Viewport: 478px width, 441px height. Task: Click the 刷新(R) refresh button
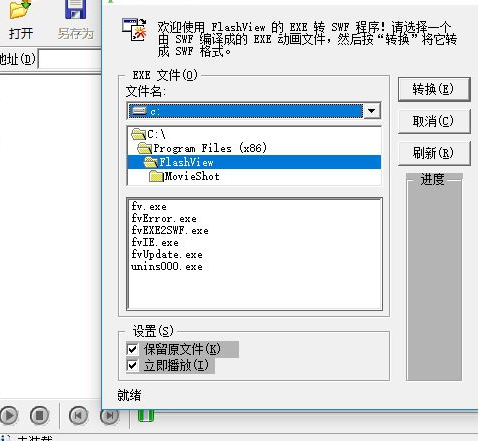tap(434, 153)
